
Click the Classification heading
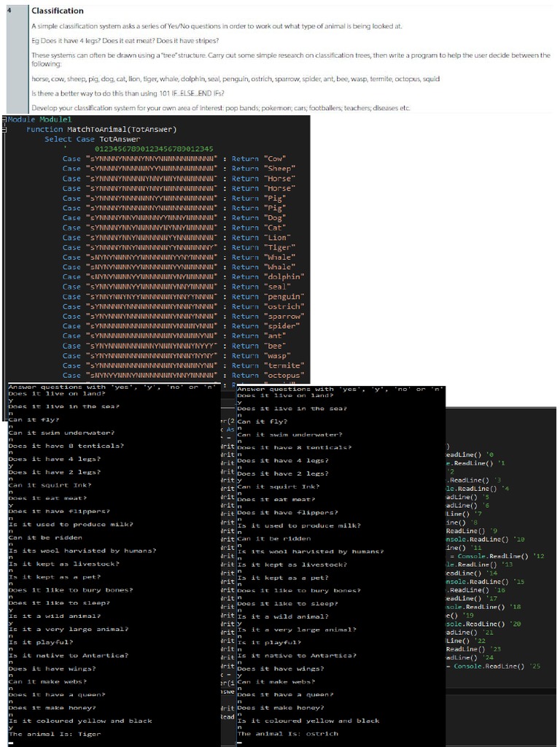point(58,11)
